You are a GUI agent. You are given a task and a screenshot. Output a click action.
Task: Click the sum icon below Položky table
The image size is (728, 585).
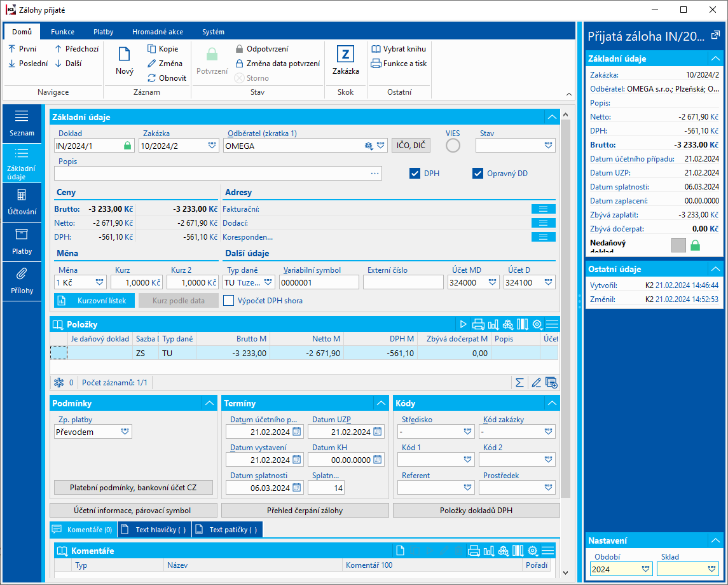pyautogui.click(x=519, y=382)
